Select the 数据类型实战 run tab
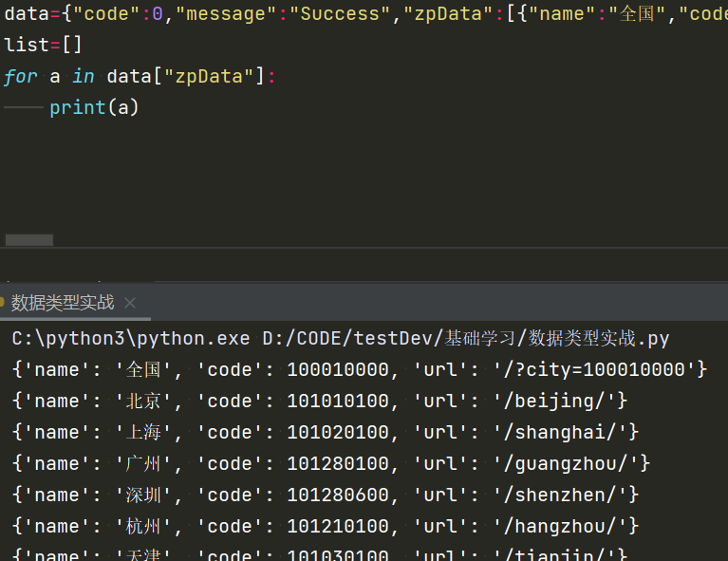 (x=63, y=304)
